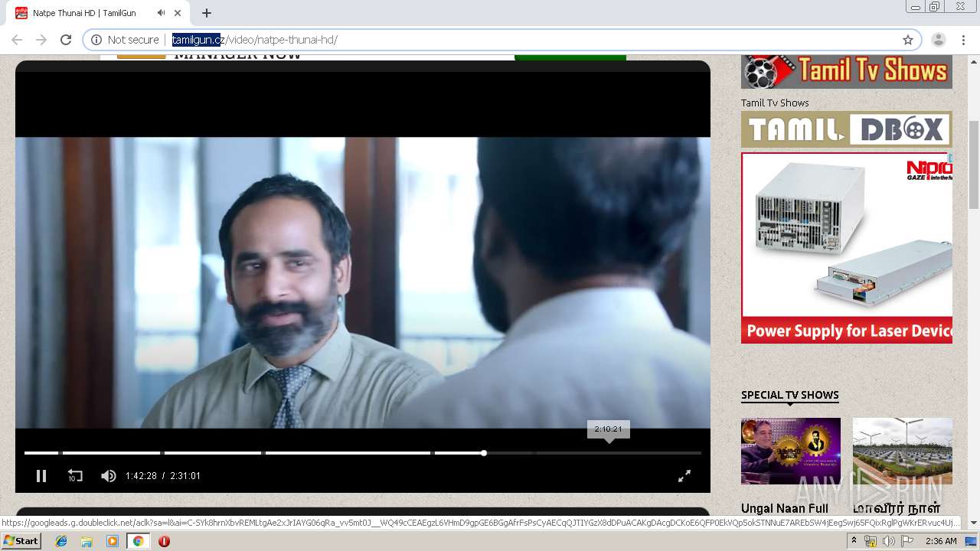Select the Natpe Thunai HD tab
980x551 pixels.
(100, 13)
